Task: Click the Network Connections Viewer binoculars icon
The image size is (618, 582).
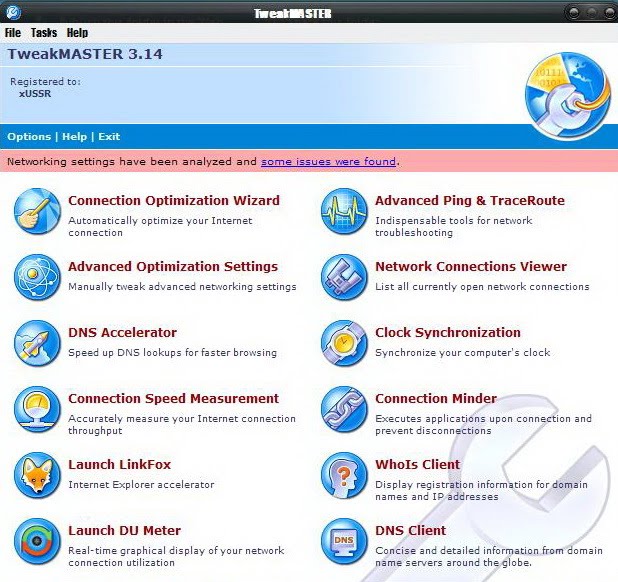Action: (x=344, y=277)
